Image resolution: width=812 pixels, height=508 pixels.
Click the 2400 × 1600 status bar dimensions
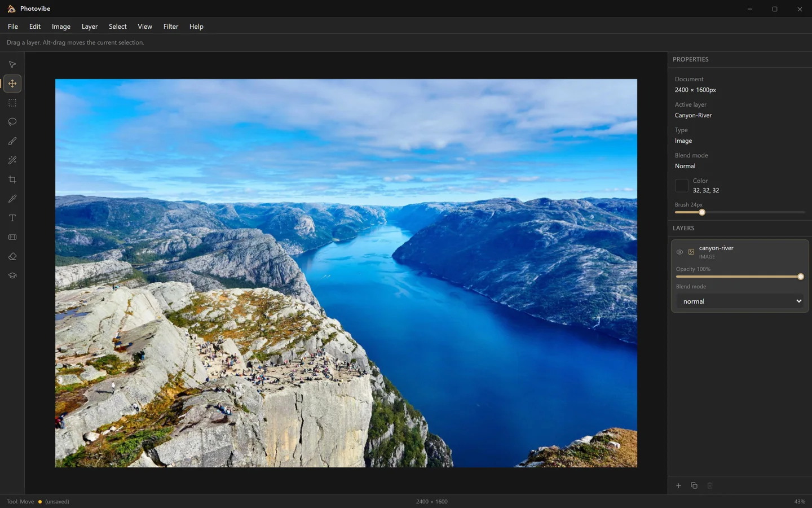(432, 501)
